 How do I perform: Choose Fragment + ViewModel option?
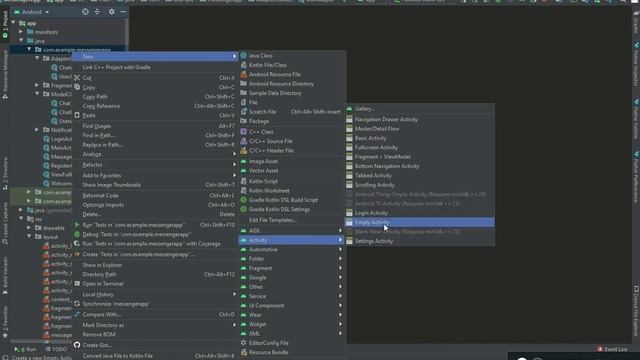point(420,157)
